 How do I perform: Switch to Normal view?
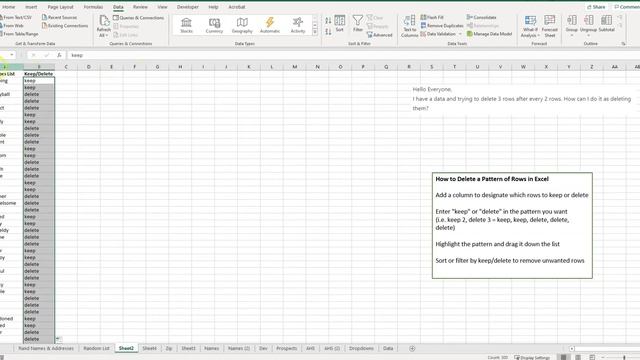[x=563, y=358]
